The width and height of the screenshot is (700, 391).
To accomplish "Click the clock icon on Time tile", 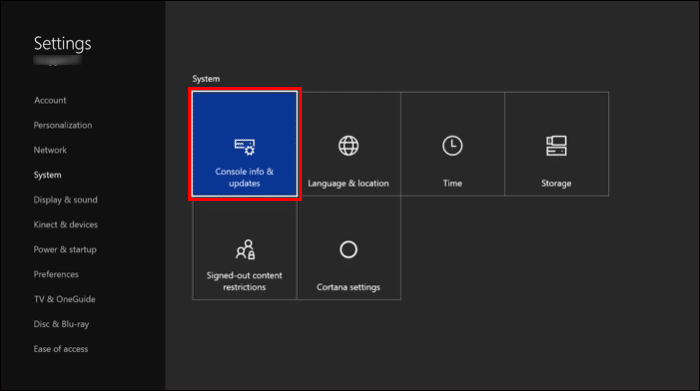I will point(452,146).
